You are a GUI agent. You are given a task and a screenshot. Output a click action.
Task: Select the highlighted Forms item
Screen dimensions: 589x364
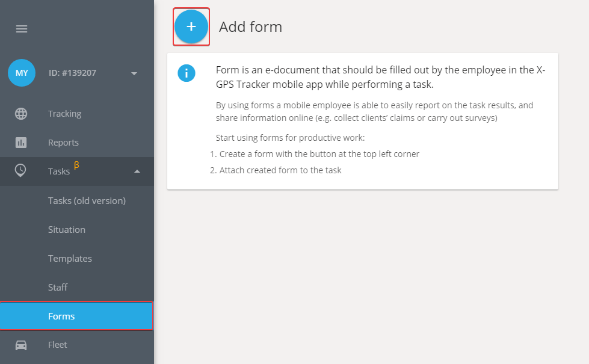[x=76, y=316]
